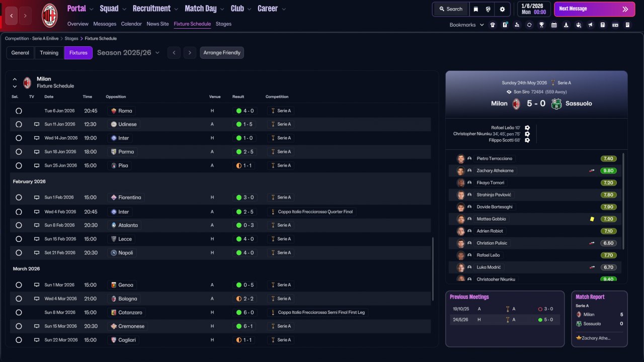The height and width of the screenshot is (362, 644).
Task: Open the Season 2025/26 dropdown
Action: tap(128, 53)
